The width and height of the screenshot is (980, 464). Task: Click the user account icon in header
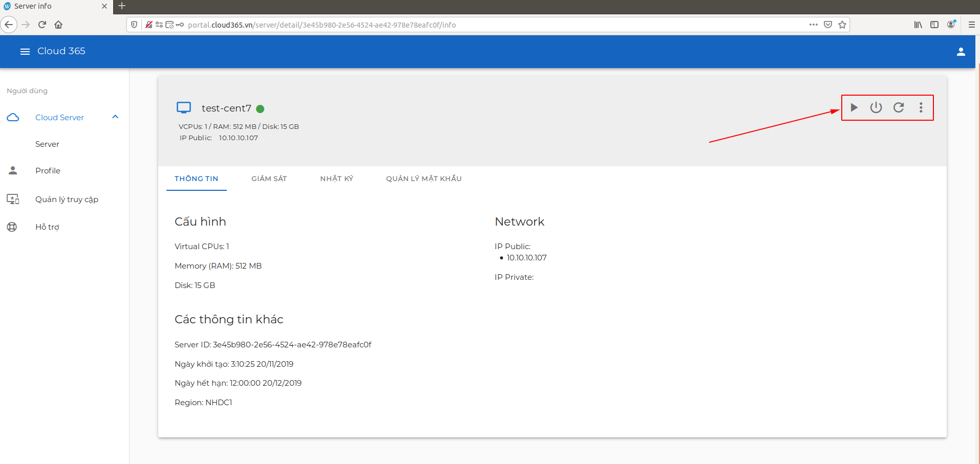coord(961,52)
